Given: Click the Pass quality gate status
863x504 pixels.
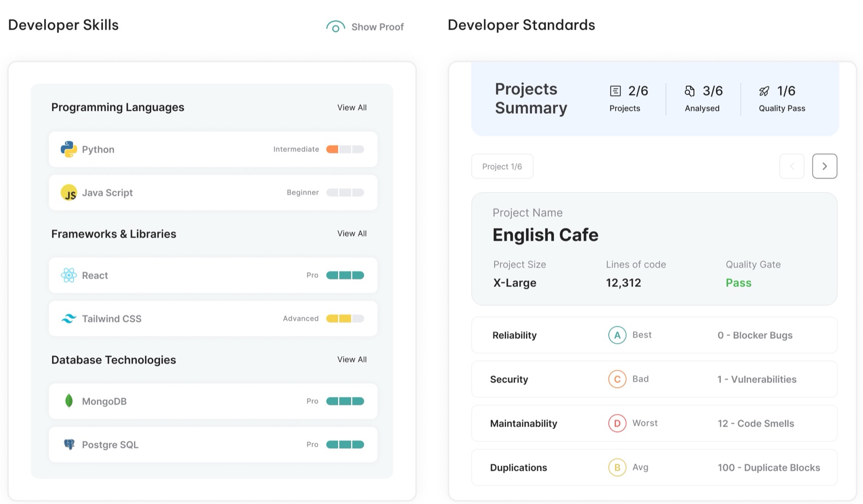Looking at the screenshot, I should click(x=739, y=283).
